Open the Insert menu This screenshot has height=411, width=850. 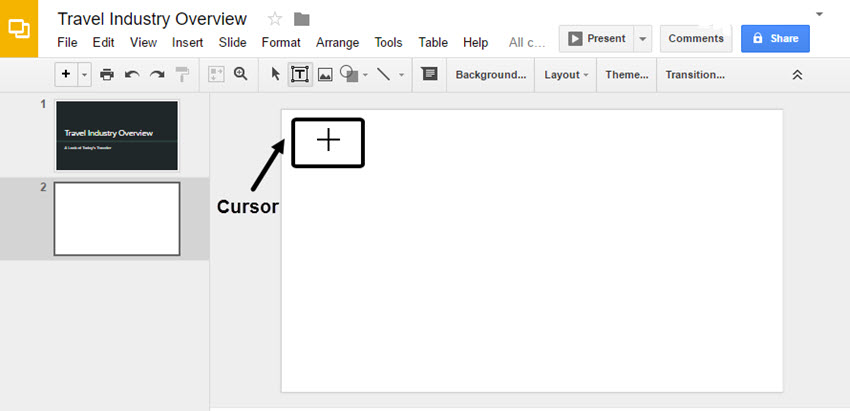[x=188, y=42]
